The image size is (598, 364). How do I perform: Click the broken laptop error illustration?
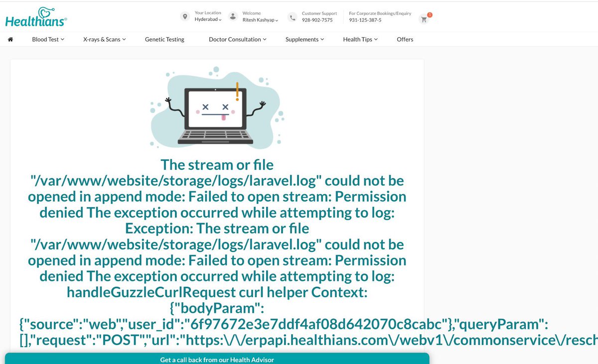point(217,108)
